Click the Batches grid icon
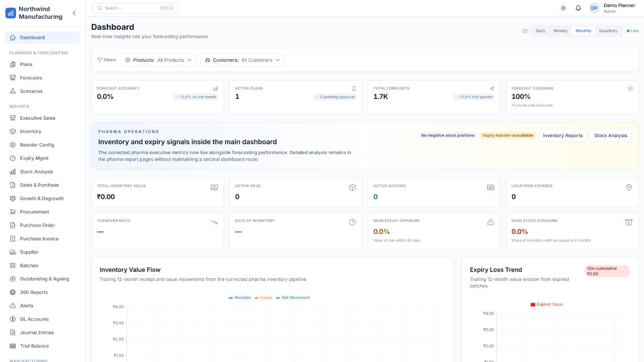The image size is (644, 362). 13,265
